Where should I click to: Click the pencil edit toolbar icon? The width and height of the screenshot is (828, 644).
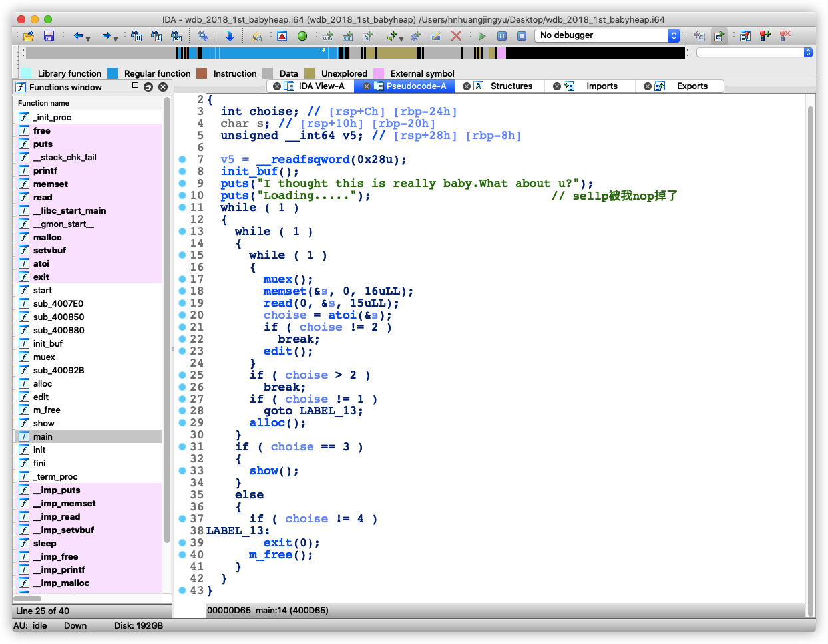(x=436, y=36)
